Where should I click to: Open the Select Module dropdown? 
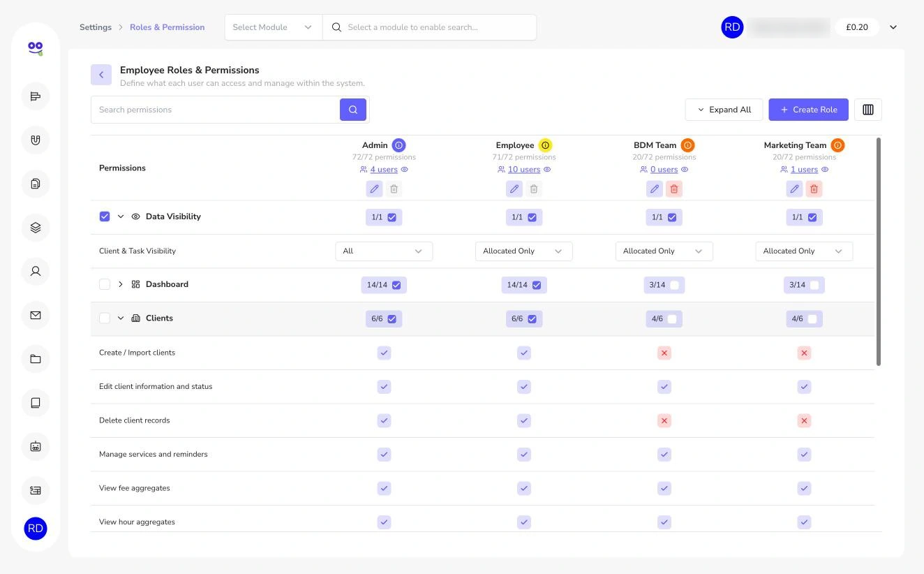[274, 27]
